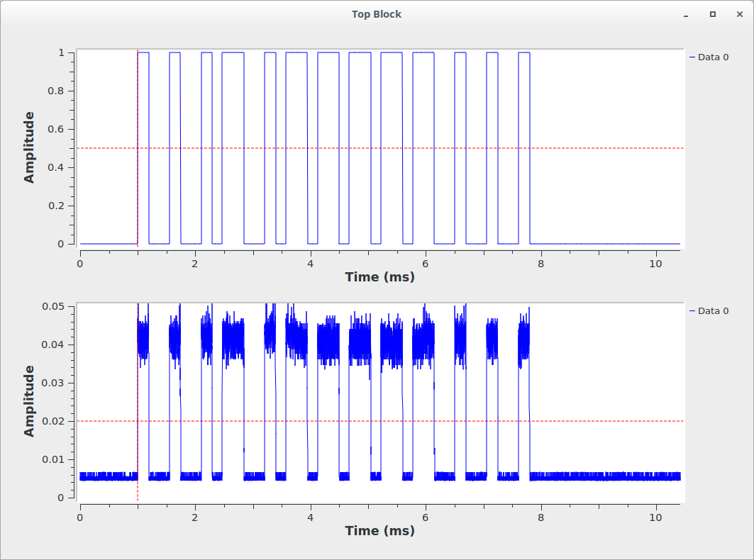
Task: Click the 8 tick label on upper time axis
Action: click(x=540, y=262)
